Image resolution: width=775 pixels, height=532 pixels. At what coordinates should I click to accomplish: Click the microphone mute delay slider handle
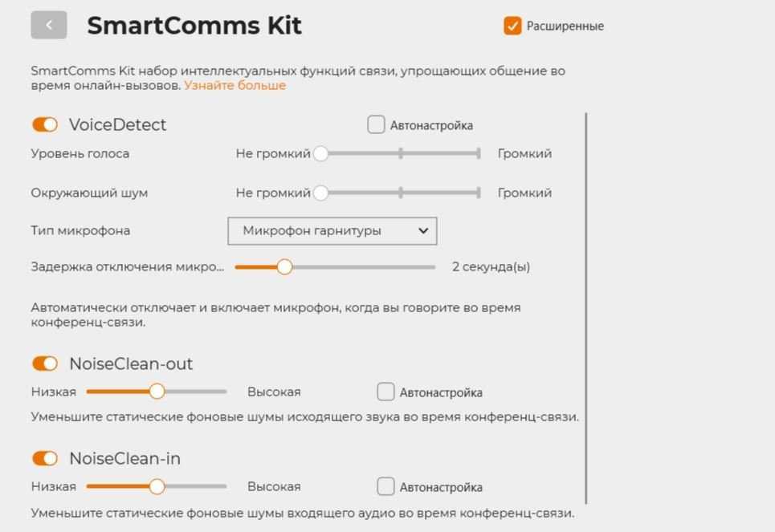(284, 267)
